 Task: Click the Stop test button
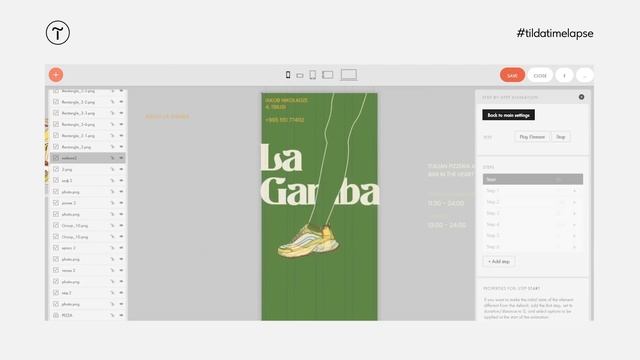(560, 137)
